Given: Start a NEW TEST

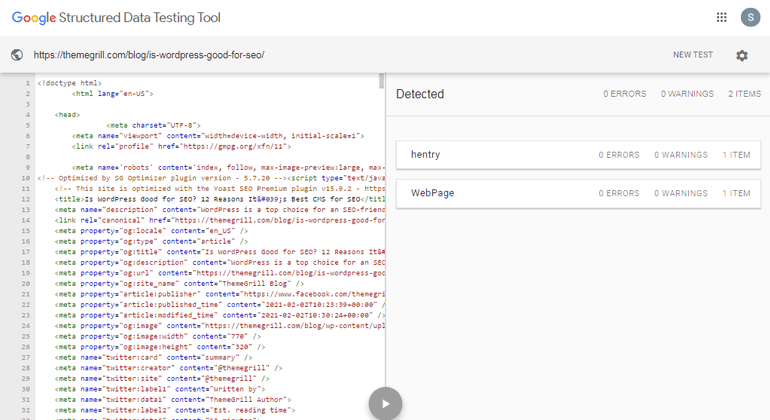Looking at the screenshot, I should [692, 55].
